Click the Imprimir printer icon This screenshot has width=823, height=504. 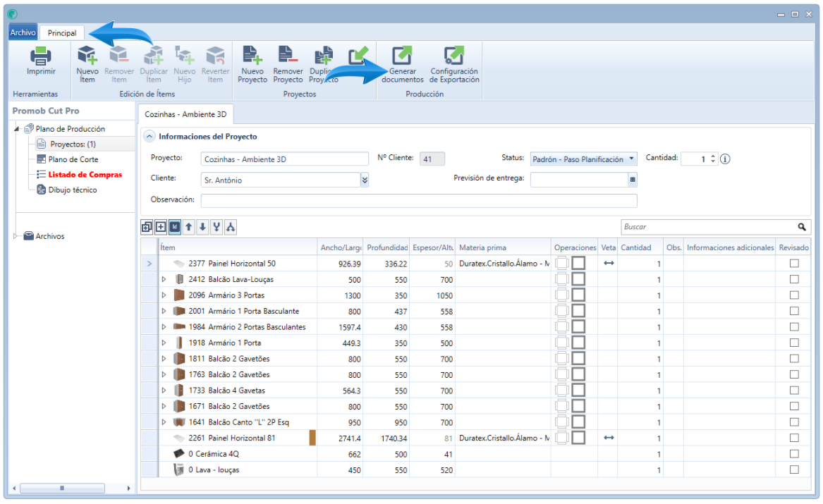pyautogui.click(x=40, y=56)
